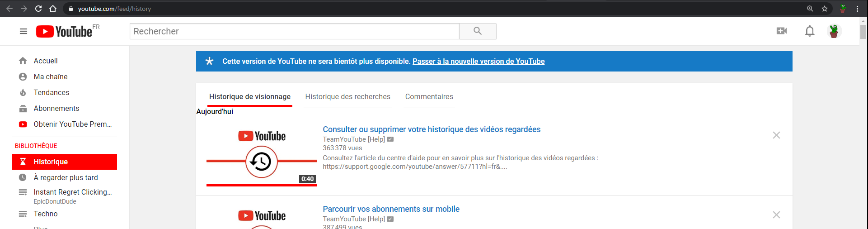Open À regarder plus tard playlist
The image size is (868, 229).
pos(65,177)
